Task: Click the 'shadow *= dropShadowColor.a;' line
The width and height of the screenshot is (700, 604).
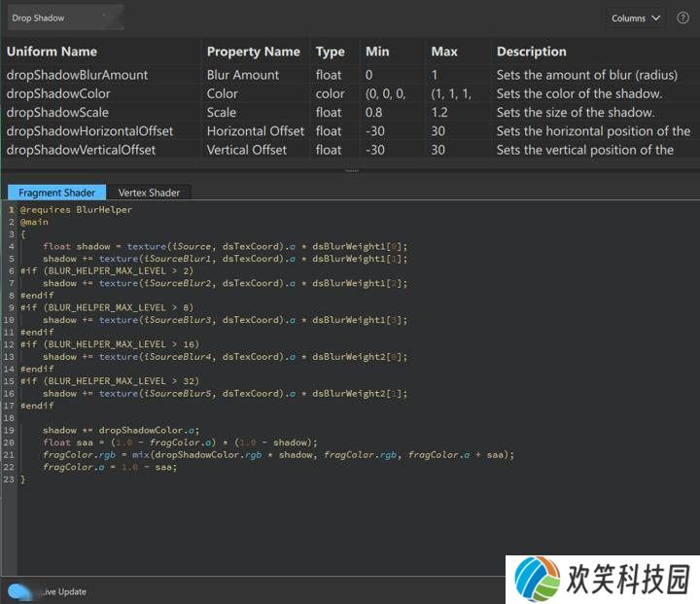Action: coord(121,430)
